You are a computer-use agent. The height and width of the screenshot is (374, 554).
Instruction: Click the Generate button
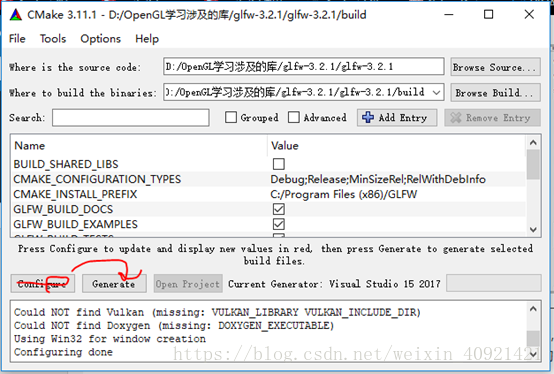114,284
